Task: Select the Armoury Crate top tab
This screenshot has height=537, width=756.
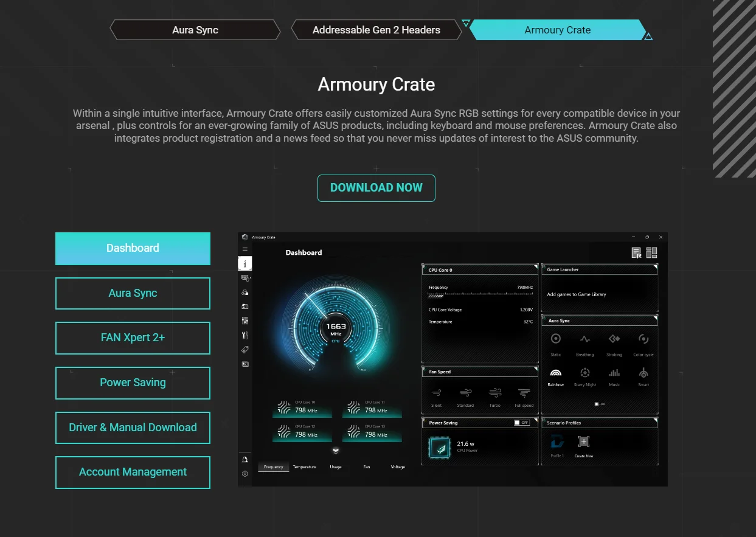Action: pyautogui.click(x=558, y=30)
